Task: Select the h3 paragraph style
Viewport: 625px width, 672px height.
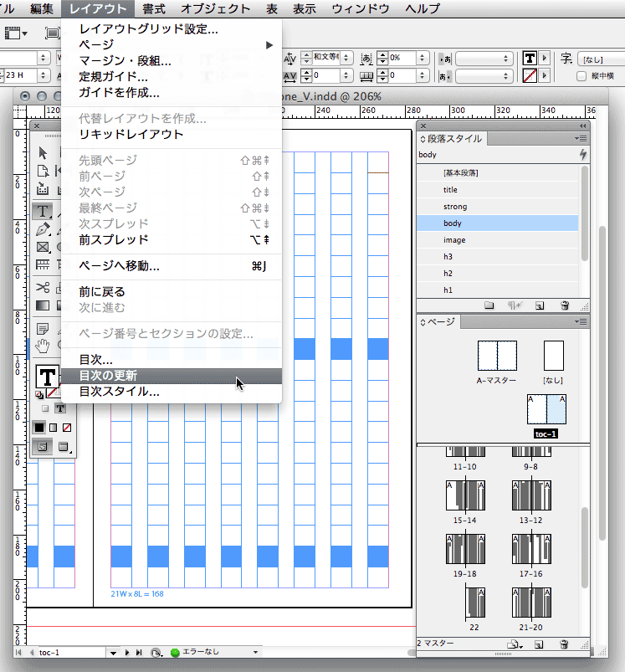Action: [x=497, y=257]
